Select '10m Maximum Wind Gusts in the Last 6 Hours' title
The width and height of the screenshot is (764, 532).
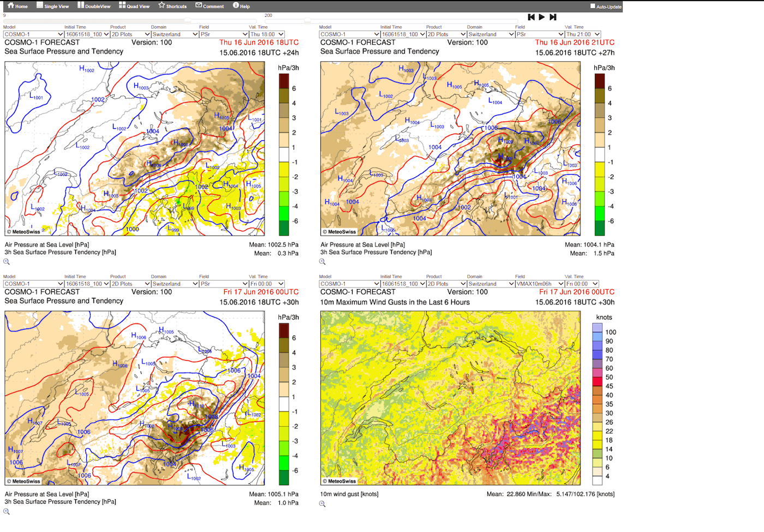pyautogui.click(x=395, y=302)
